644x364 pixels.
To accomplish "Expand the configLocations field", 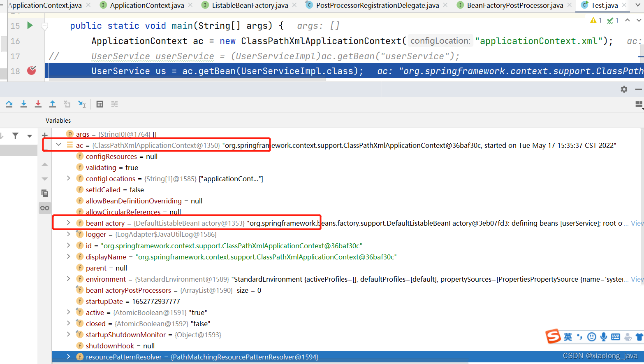I will [69, 178].
